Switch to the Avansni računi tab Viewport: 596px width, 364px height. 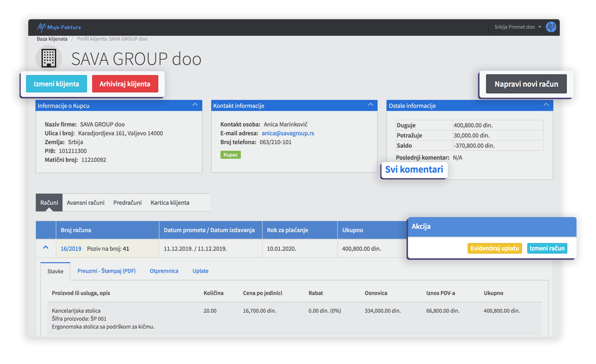pos(85,203)
